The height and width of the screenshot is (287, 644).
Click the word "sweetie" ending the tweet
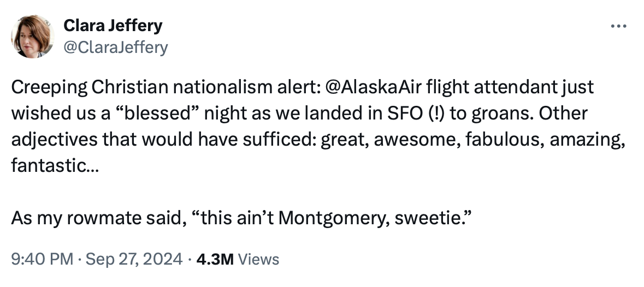pyautogui.click(x=437, y=219)
